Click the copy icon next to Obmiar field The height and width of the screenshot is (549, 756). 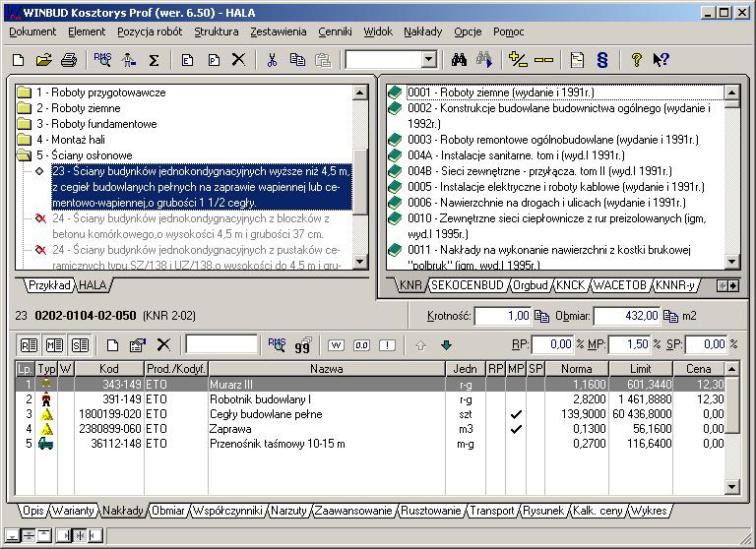click(x=670, y=316)
